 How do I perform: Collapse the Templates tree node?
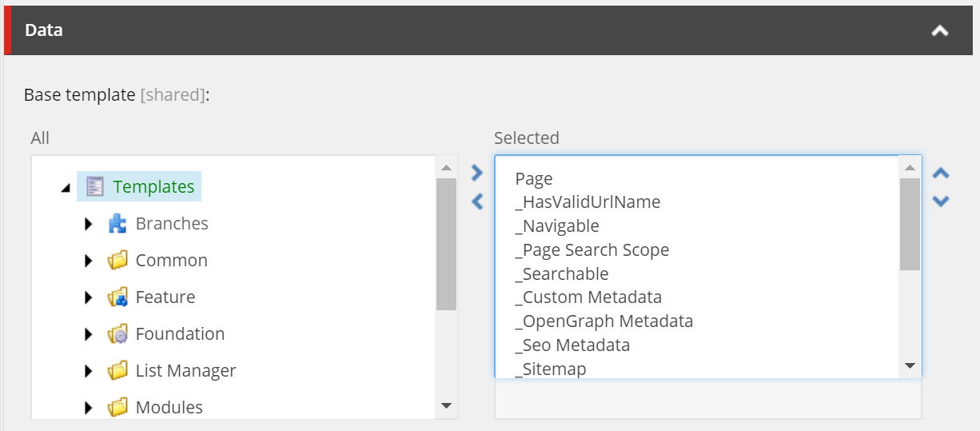66,188
